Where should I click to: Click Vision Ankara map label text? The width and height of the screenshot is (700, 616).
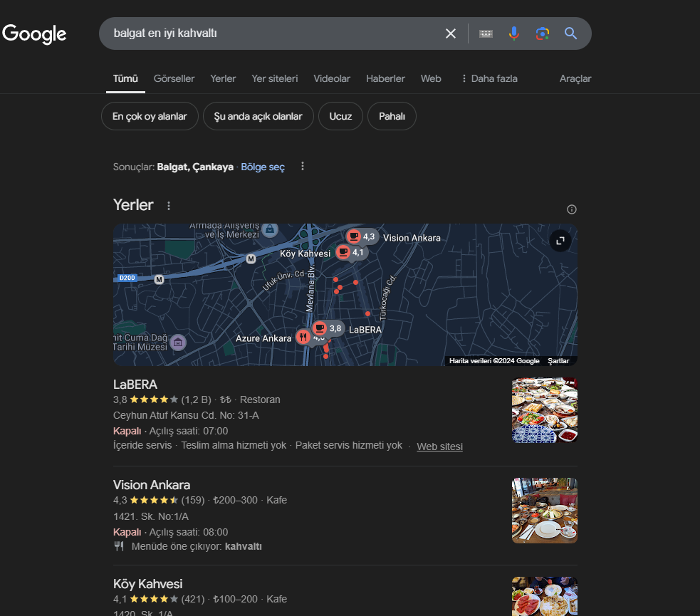pos(412,238)
